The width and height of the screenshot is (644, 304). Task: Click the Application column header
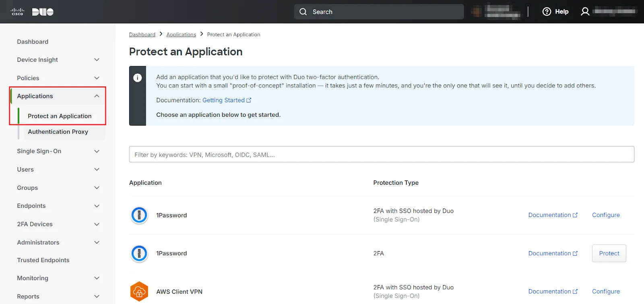(x=145, y=183)
